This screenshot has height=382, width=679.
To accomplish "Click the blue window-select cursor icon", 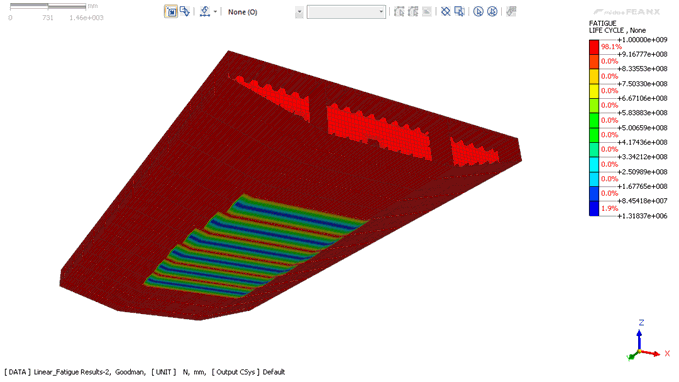I will [x=459, y=12].
